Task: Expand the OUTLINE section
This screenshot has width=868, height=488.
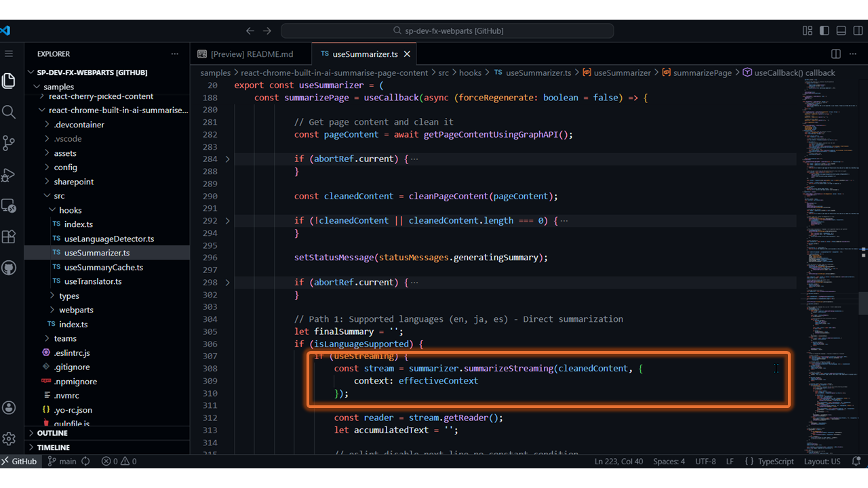Action: coord(52,433)
